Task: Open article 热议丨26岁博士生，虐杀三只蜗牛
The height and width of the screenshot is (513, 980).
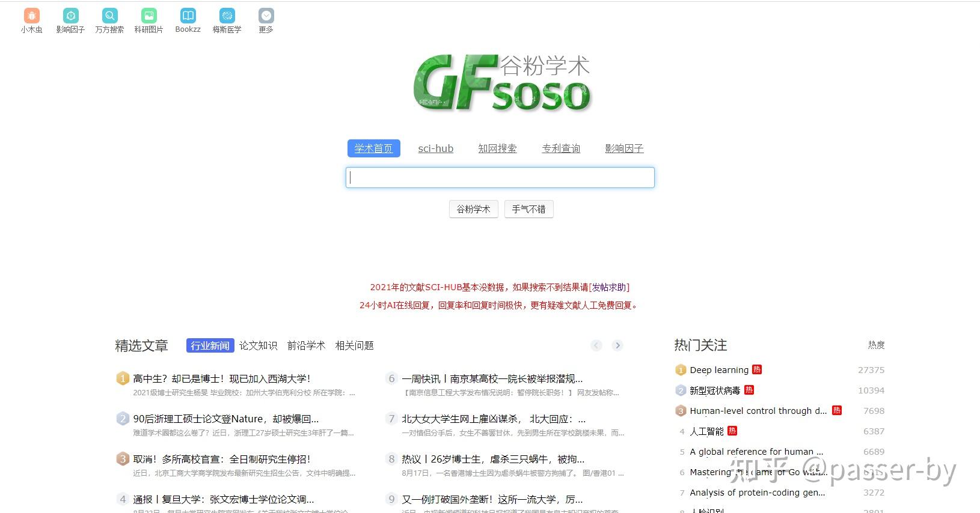Action: [493, 459]
